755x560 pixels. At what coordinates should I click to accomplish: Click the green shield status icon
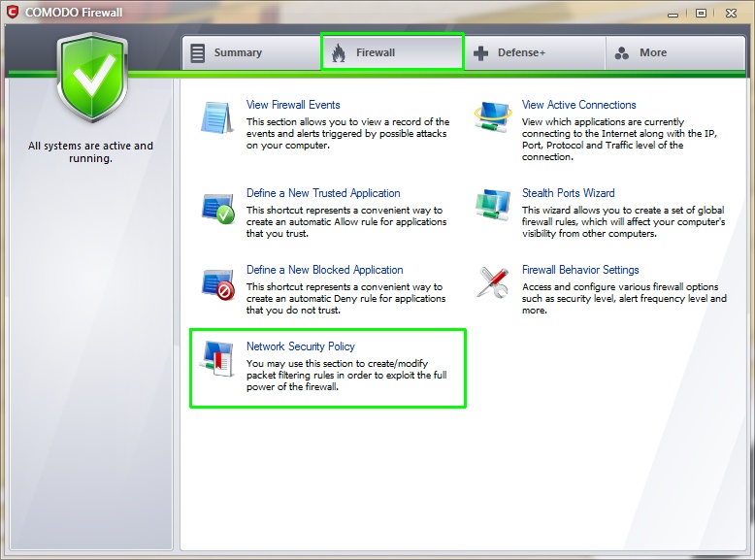(92, 78)
